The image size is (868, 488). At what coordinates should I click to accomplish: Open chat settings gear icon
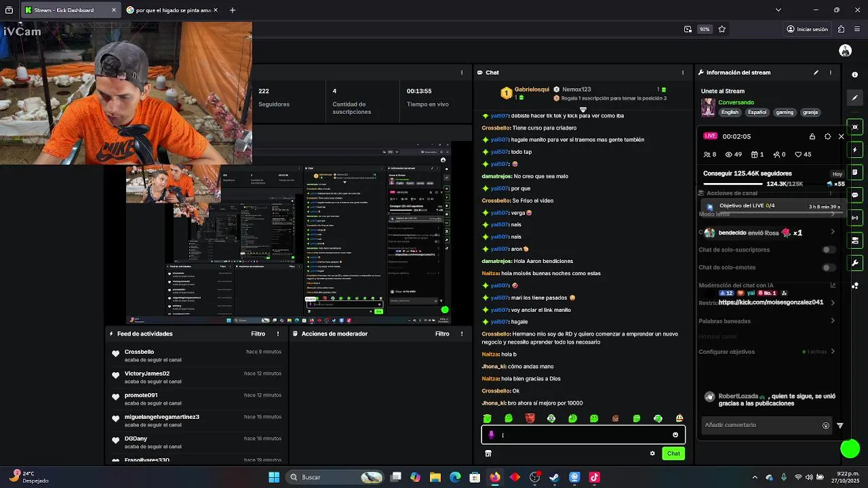point(652,453)
